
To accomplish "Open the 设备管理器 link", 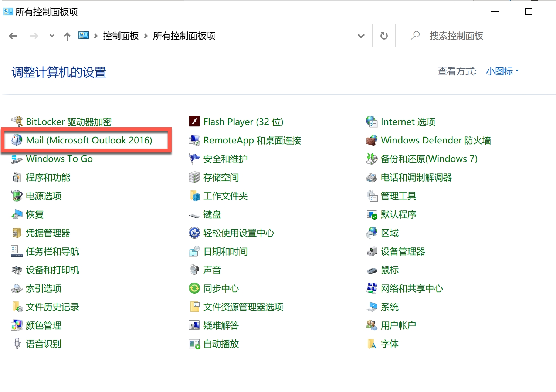I will click(x=403, y=251).
